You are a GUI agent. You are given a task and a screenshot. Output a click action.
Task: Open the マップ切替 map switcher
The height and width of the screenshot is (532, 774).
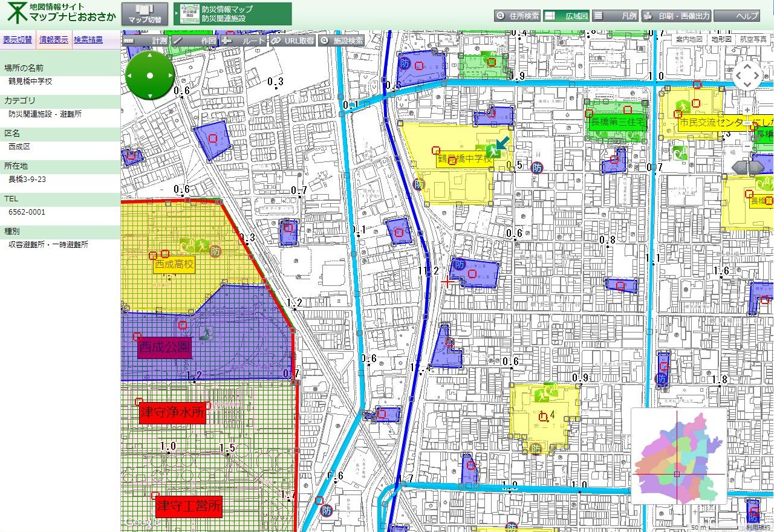click(145, 14)
